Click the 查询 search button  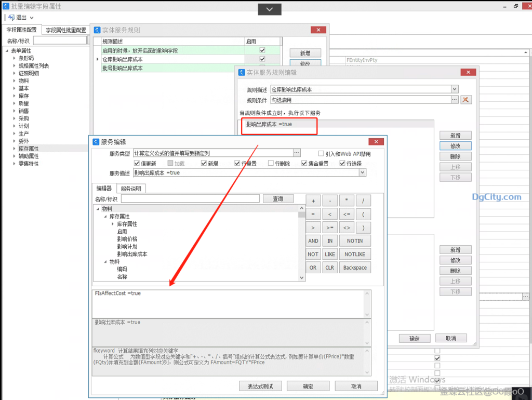click(x=278, y=198)
